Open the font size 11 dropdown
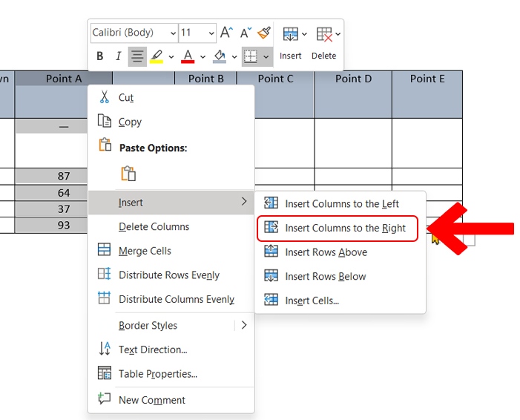This screenshot has width=520, height=420. coord(211,33)
